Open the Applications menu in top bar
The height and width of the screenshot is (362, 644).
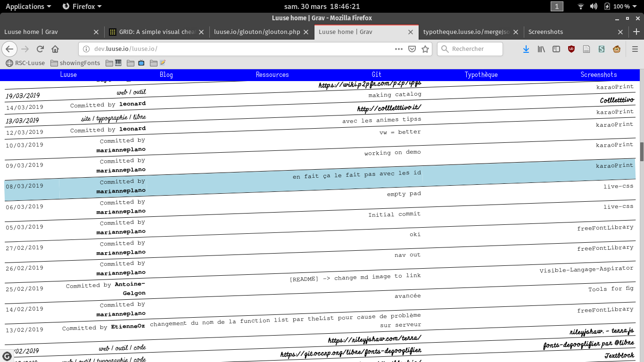[28, 6]
